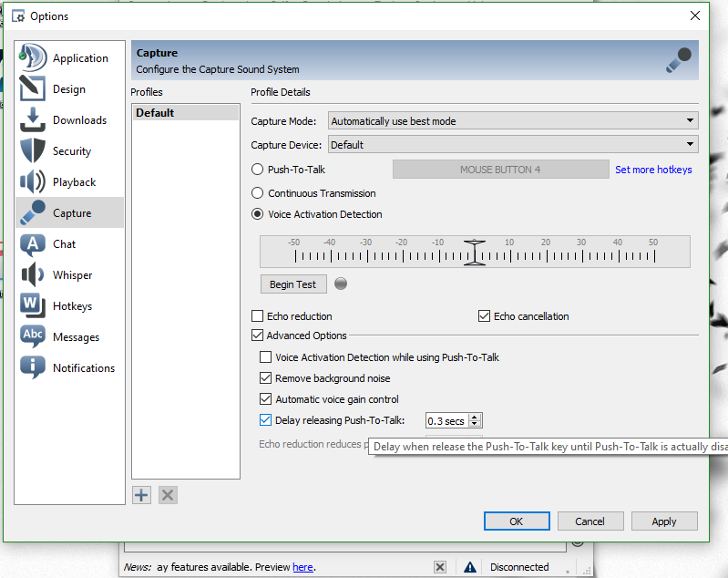Click the voice activation level slider handle
The width and height of the screenshot is (728, 578).
point(475,253)
